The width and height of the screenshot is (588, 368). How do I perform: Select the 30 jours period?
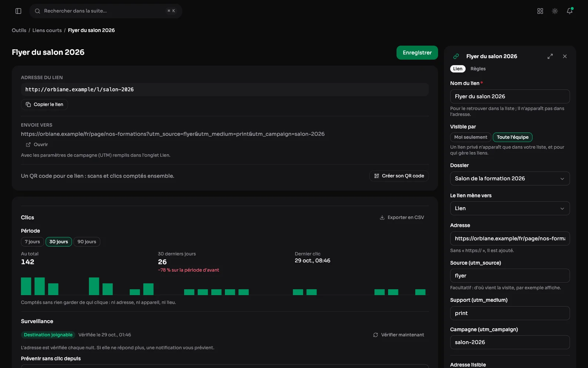tap(59, 242)
